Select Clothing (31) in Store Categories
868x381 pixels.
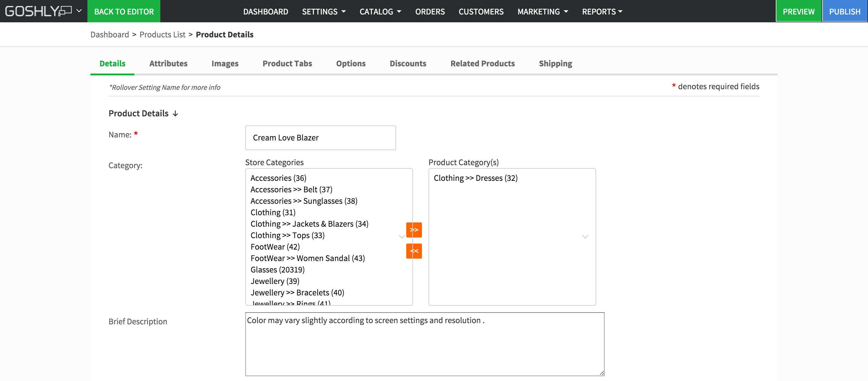(273, 212)
